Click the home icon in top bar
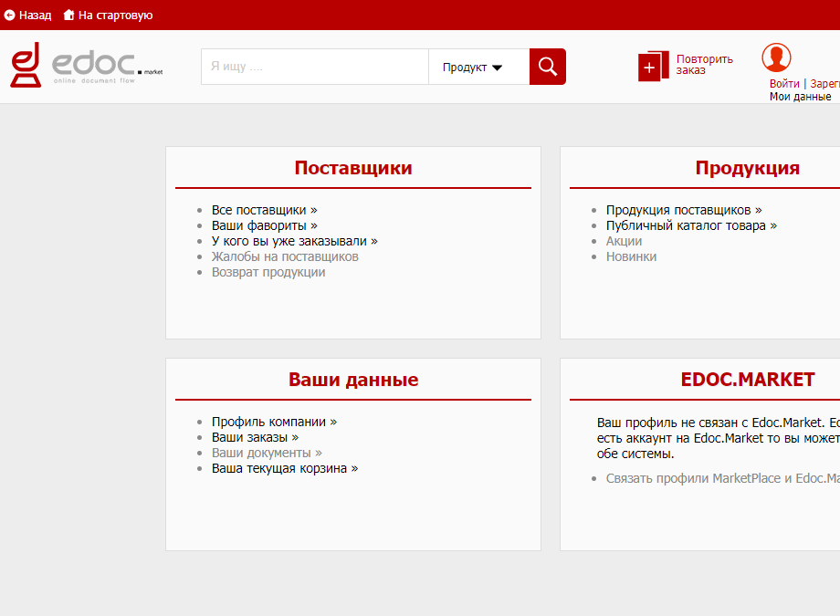Image resolution: width=840 pixels, height=616 pixels. tap(68, 16)
